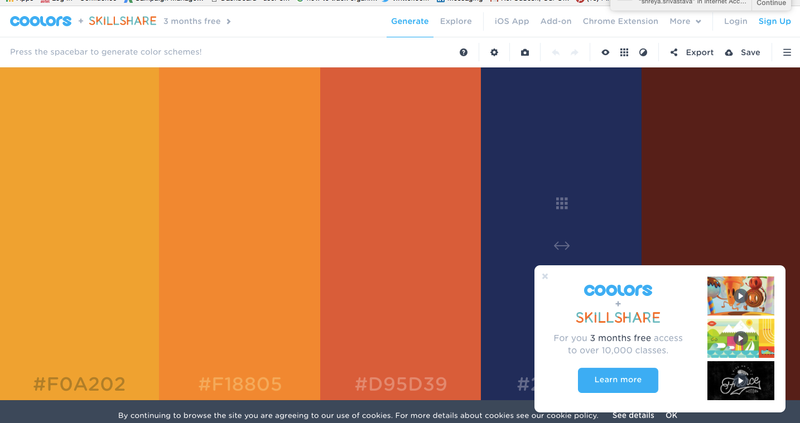
Task: Click the #D95D39 hex code text
Action: click(401, 384)
